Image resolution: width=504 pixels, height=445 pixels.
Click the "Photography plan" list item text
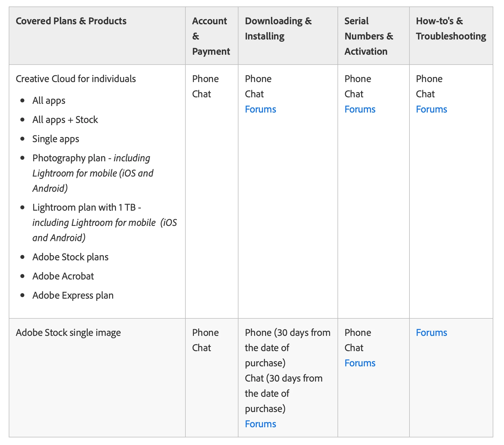pyautogui.click(x=69, y=158)
